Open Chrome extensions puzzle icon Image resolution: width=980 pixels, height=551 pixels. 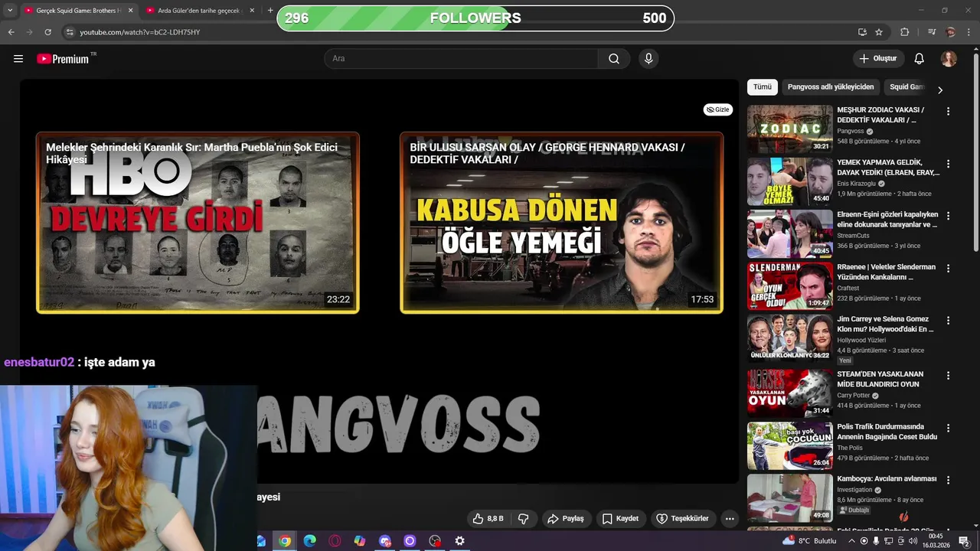904,32
